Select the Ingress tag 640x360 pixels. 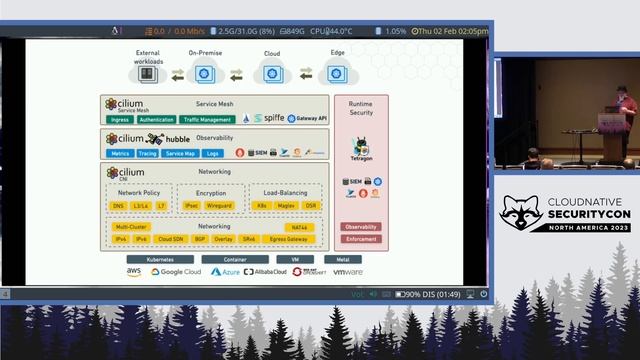[x=120, y=120]
